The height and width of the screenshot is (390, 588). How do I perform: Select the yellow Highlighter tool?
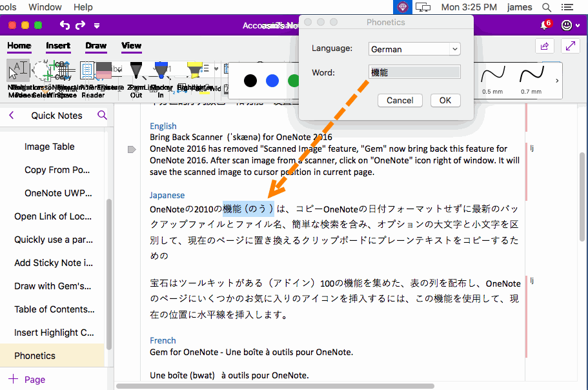click(194, 70)
